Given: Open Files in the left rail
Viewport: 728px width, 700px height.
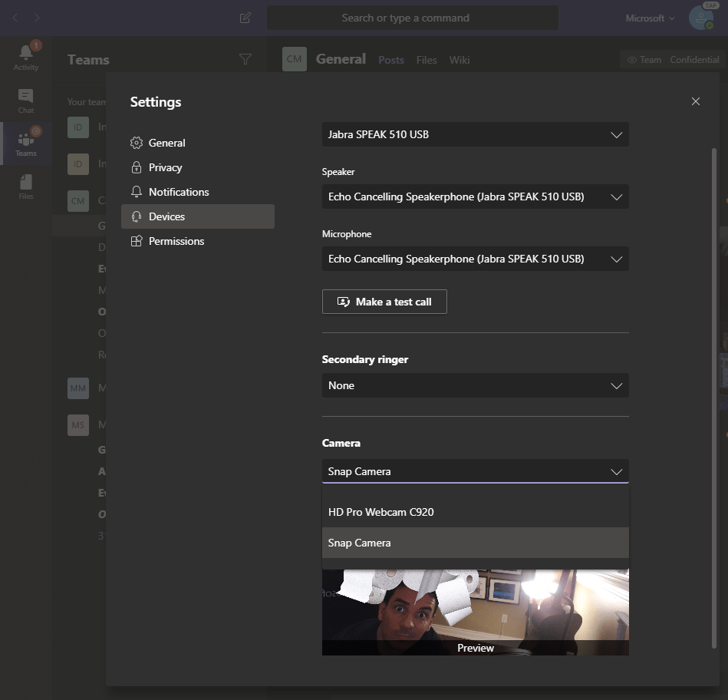Looking at the screenshot, I should point(25,187).
